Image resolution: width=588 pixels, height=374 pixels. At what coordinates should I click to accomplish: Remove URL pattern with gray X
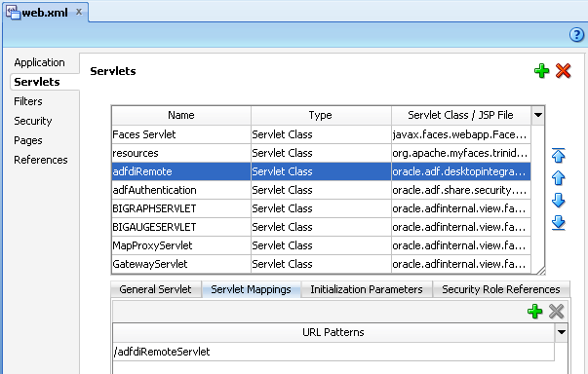tap(556, 311)
